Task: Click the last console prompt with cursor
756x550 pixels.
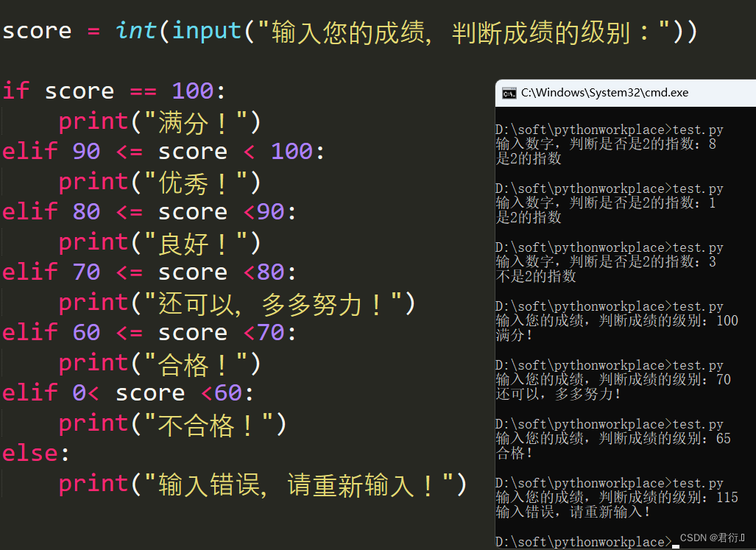Action: 587,542
